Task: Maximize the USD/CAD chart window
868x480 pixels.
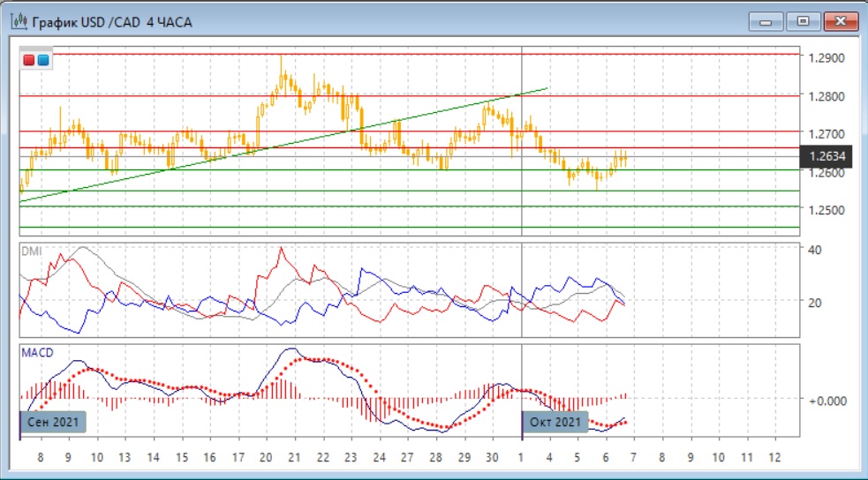Action: [803, 21]
